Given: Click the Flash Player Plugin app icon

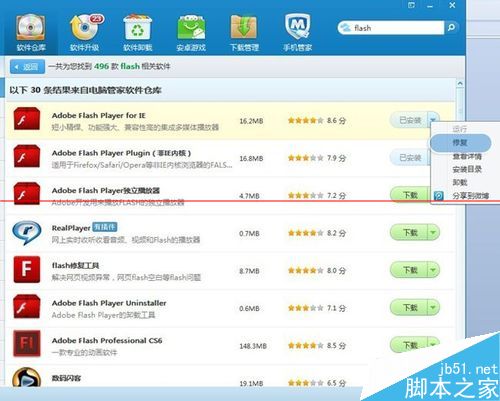Looking at the screenshot, I should [27, 156].
